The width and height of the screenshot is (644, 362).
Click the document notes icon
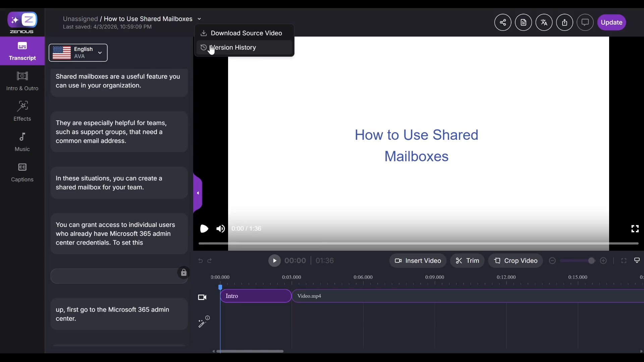click(x=523, y=22)
